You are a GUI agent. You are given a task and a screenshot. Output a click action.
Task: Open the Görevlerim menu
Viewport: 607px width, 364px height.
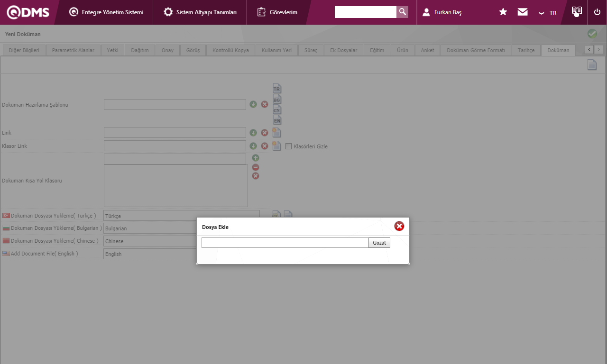point(277,12)
